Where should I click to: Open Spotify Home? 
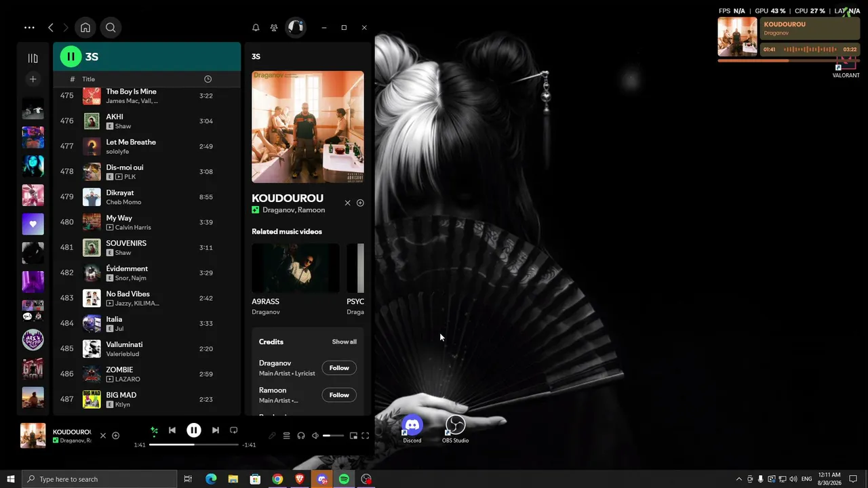(x=85, y=28)
